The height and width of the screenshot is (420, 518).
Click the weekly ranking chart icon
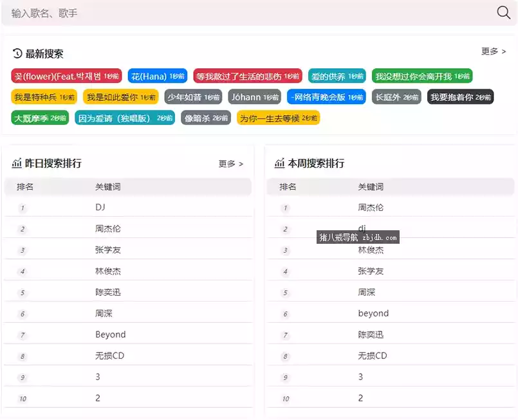point(279,163)
